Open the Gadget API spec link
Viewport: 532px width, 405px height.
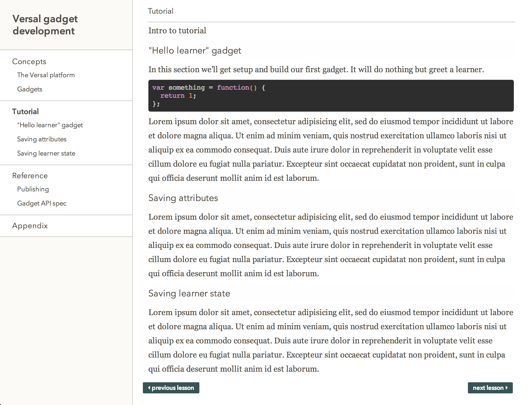42,203
